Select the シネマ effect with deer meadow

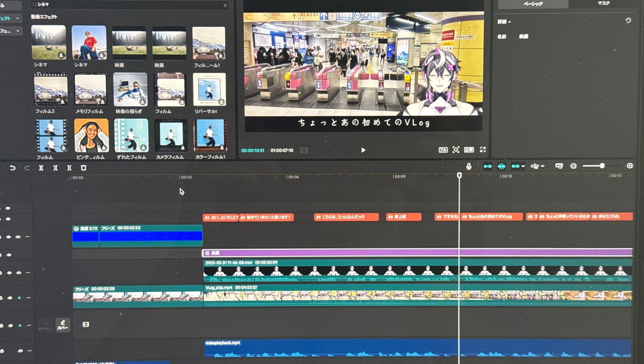[x=48, y=42]
